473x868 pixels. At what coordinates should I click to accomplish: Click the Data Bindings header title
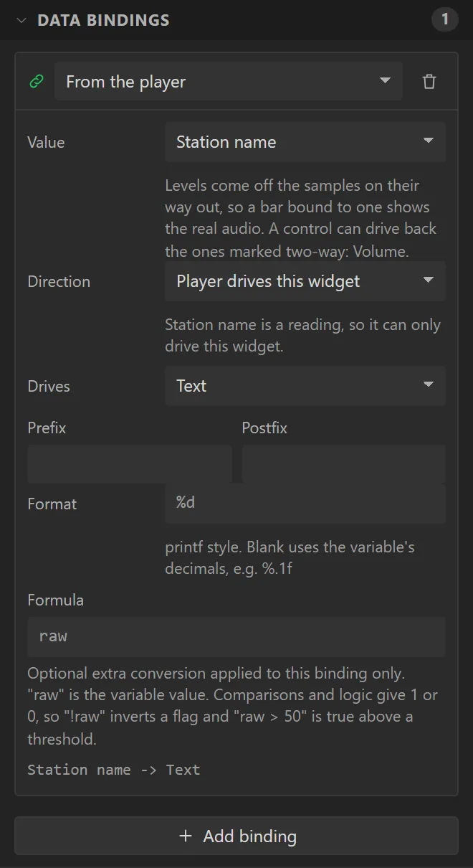tap(104, 20)
